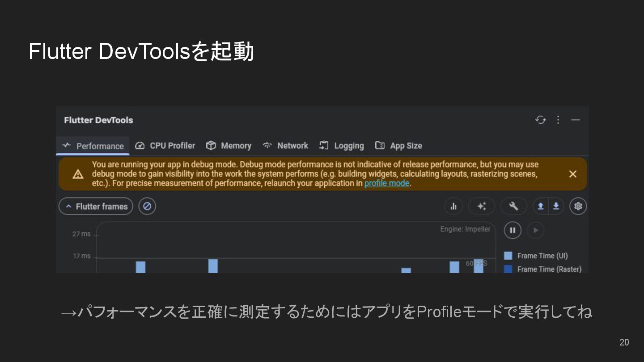
Task: Clear performance data with the circle-slash icon
Action: click(147, 206)
